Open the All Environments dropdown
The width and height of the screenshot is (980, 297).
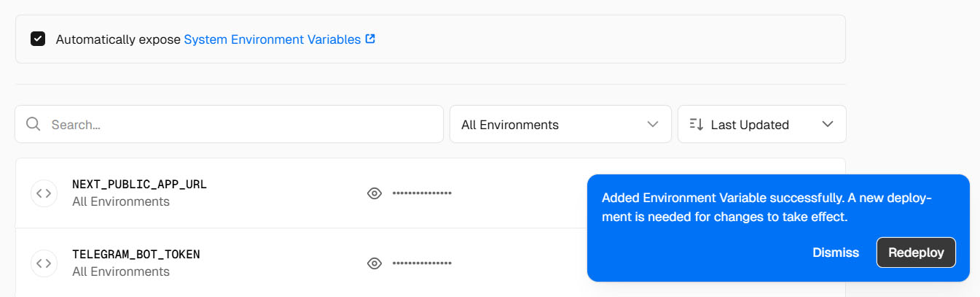(x=560, y=124)
